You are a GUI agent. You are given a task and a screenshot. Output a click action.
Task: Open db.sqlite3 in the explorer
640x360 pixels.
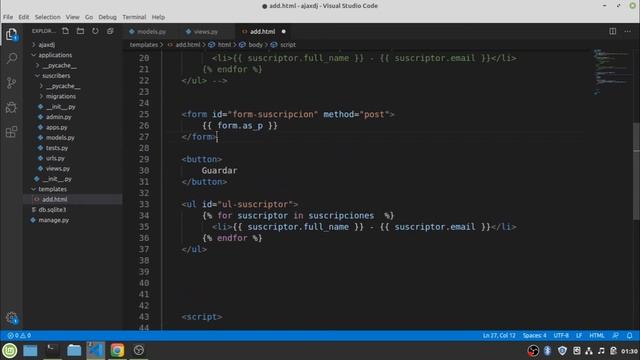click(x=52, y=209)
